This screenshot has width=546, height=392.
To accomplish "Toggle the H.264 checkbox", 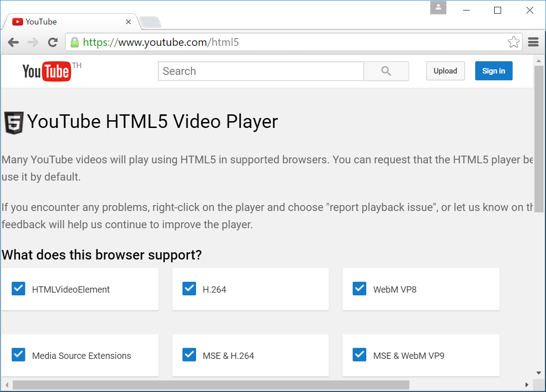I will point(189,289).
